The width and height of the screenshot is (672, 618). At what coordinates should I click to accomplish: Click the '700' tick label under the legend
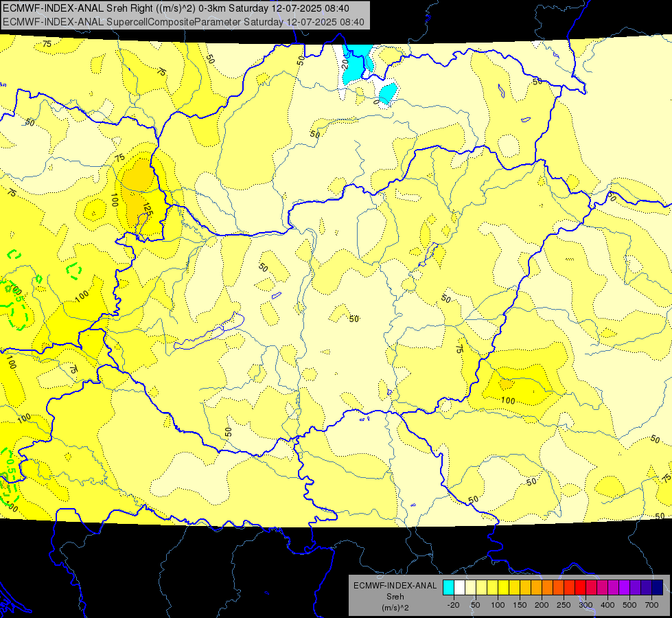pos(651,605)
